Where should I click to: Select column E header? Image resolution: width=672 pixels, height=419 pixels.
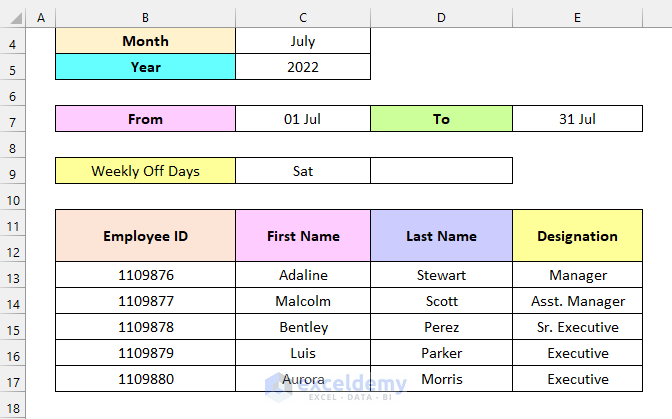pos(577,18)
